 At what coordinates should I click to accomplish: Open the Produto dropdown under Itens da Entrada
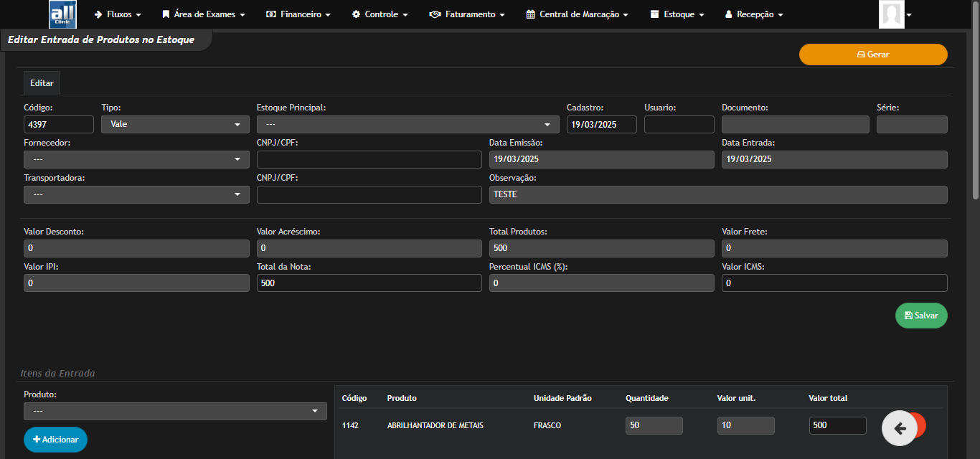click(174, 410)
